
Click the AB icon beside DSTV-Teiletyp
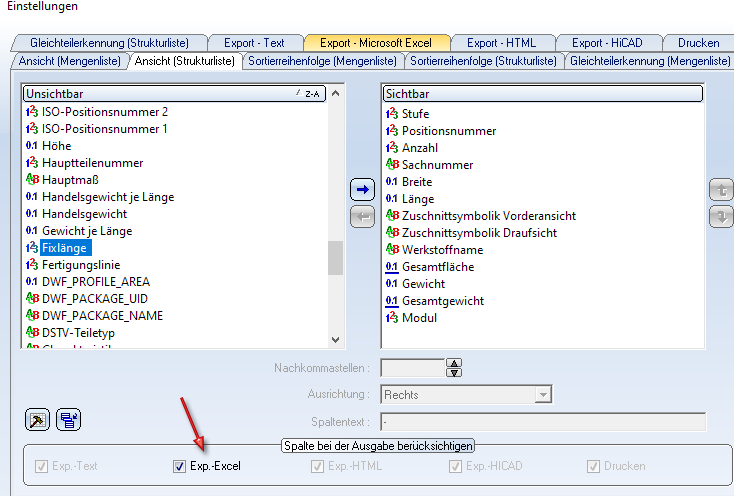[x=32, y=333]
